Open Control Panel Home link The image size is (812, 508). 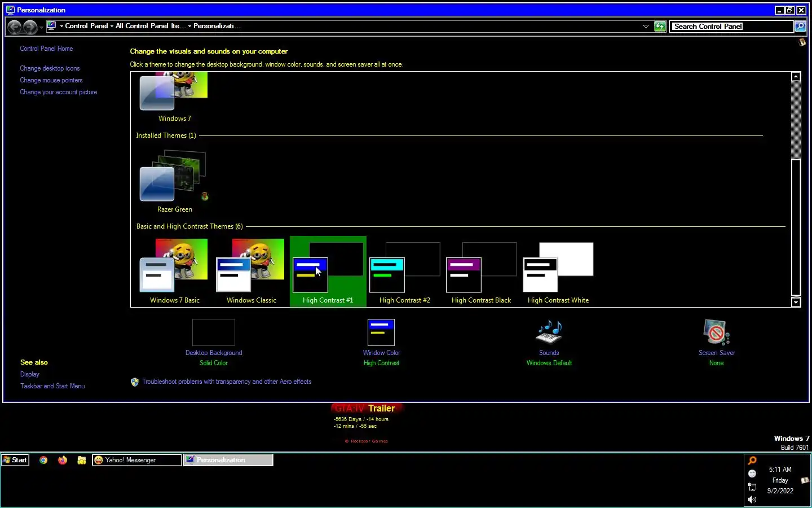[46, 49]
